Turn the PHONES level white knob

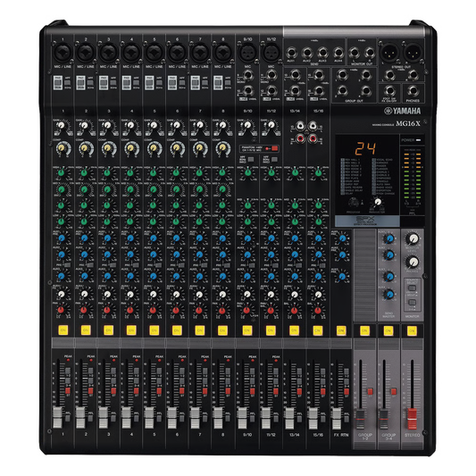tap(412, 262)
